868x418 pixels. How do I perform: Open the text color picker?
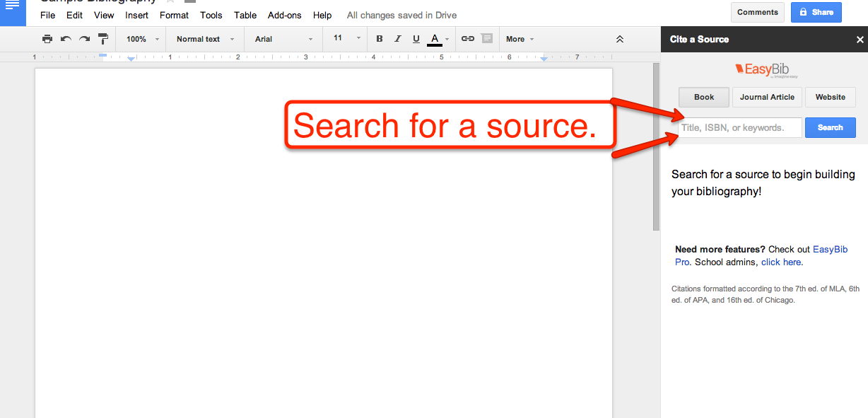click(438, 40)
